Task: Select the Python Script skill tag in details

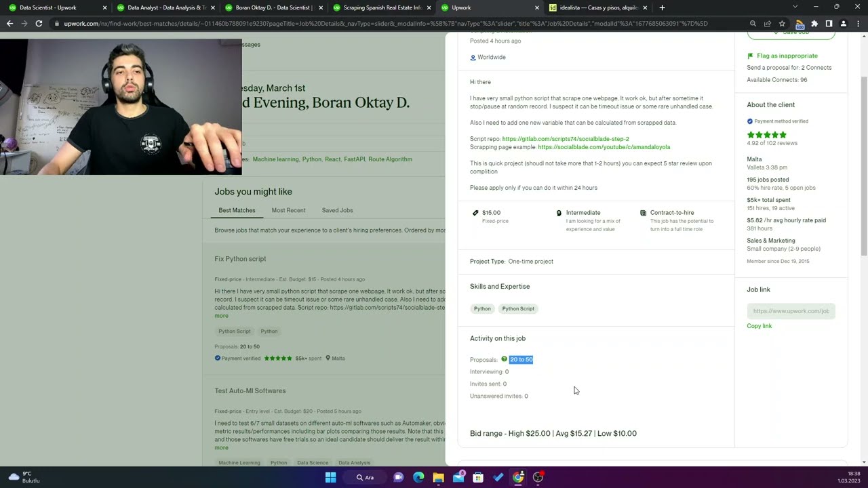Action: pyautogui.click(x=518, y=308)
